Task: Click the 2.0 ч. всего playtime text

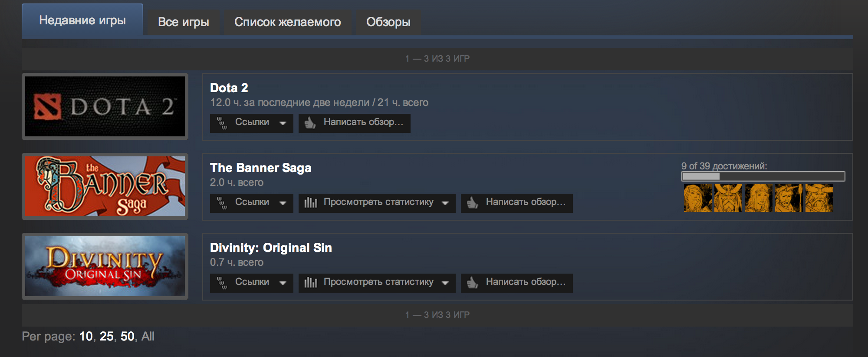Action: [x=237, y=182]
